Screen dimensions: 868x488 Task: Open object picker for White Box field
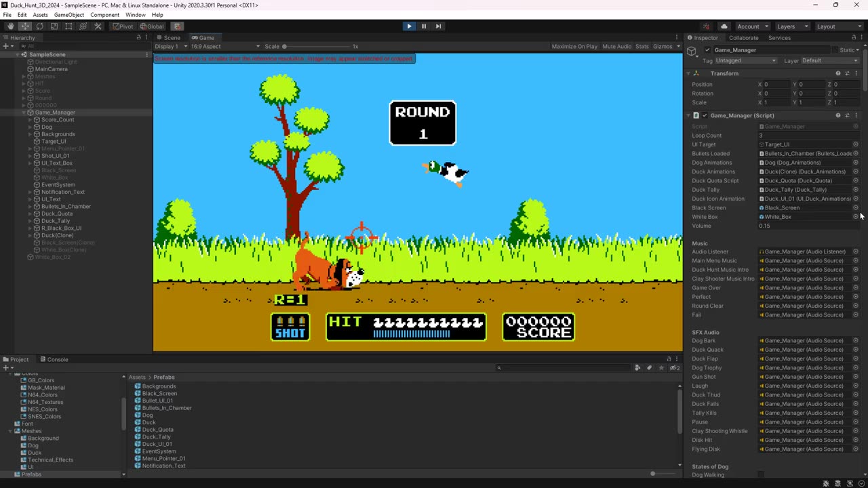point(855,217)
